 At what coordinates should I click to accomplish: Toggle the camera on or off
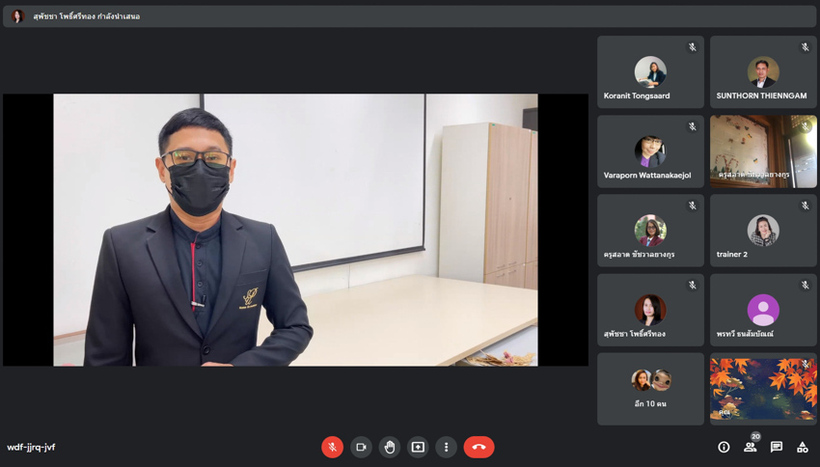361,447
